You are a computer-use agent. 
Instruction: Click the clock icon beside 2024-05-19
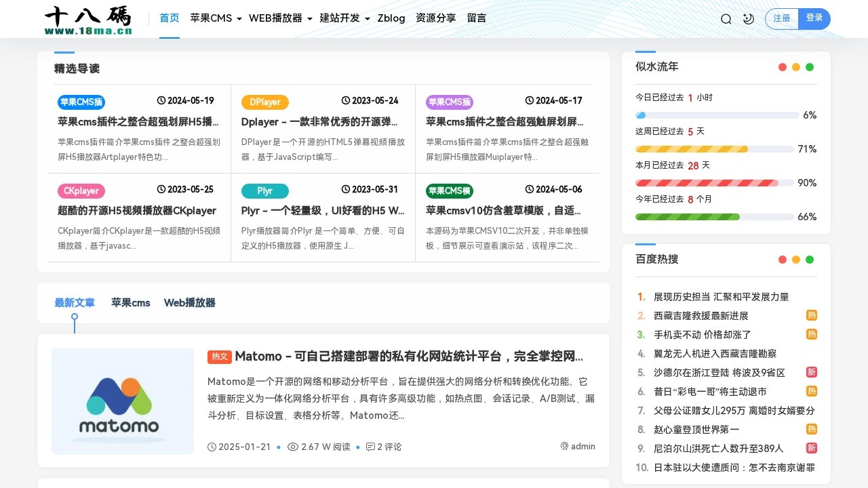point(161,100)
